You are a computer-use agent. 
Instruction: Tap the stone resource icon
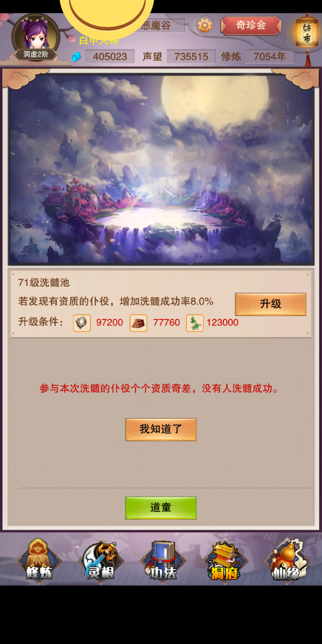coord(82,323)
